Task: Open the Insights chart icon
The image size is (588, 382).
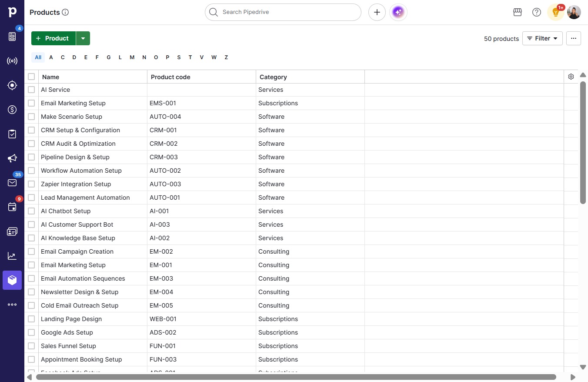Action: click(12, 256)
